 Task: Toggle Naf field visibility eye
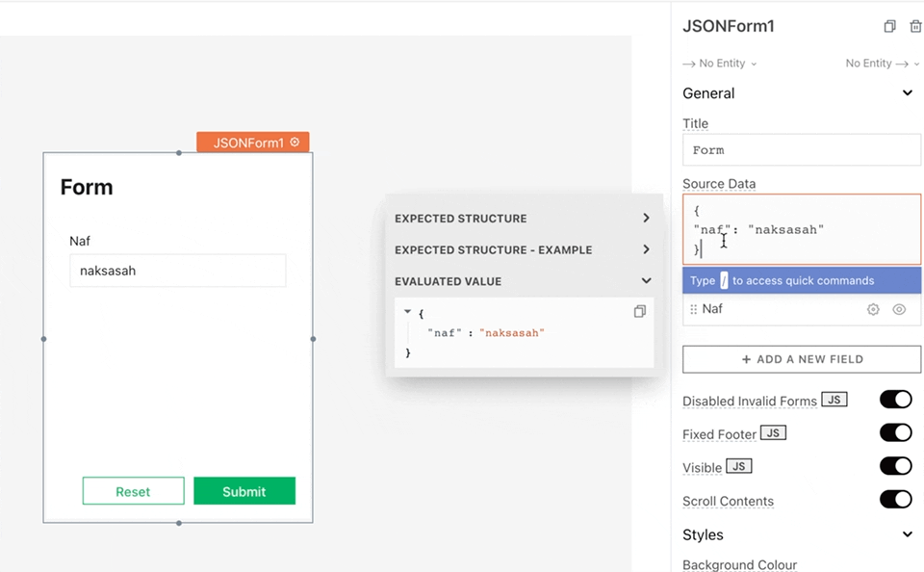(899, 309)
